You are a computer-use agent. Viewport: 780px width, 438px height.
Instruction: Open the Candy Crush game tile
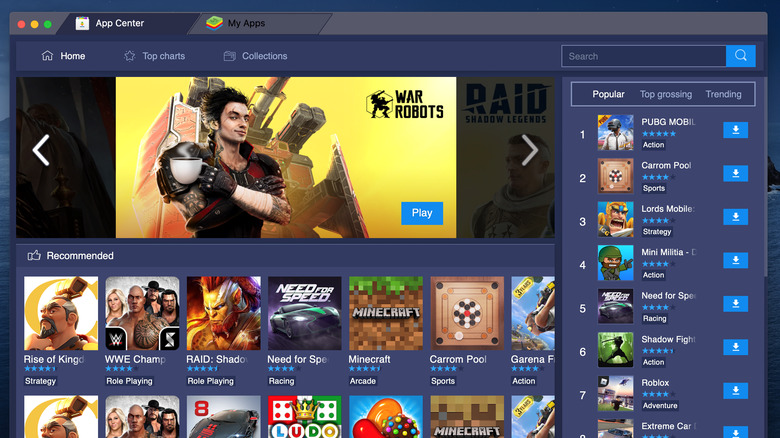coord(386,417)
